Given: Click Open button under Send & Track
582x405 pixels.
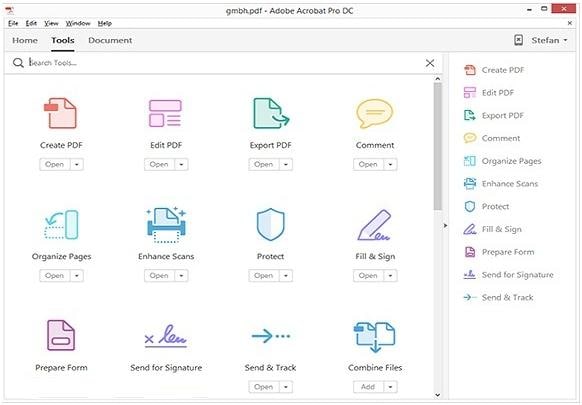Looking at the screenshot, I should click(x=264, y=387).
